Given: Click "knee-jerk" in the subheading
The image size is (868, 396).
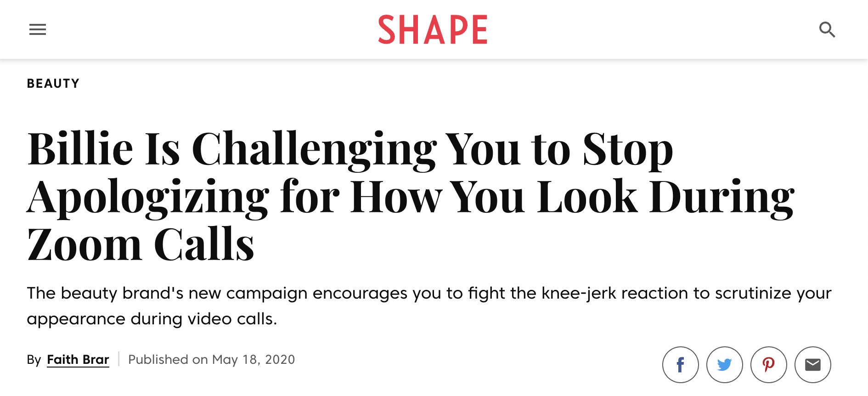Looking at the screenshot, I should click(578, 293).
